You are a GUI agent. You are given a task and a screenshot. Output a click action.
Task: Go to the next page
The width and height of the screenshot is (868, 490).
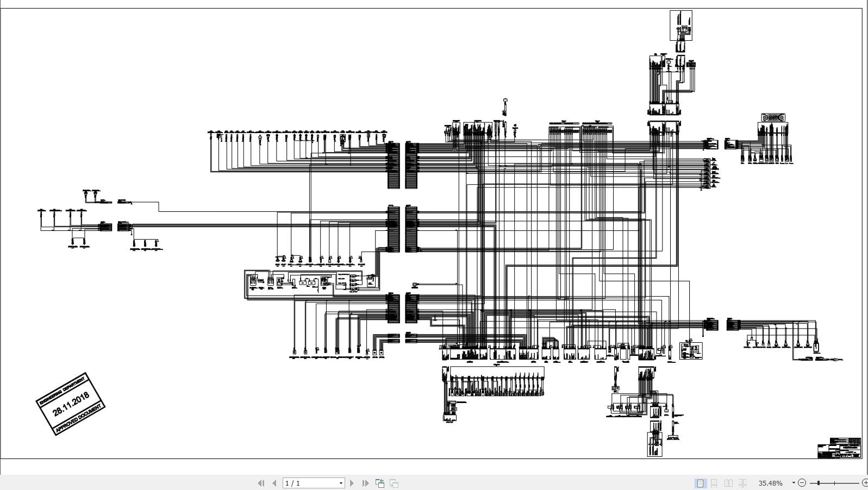[352, 483]
